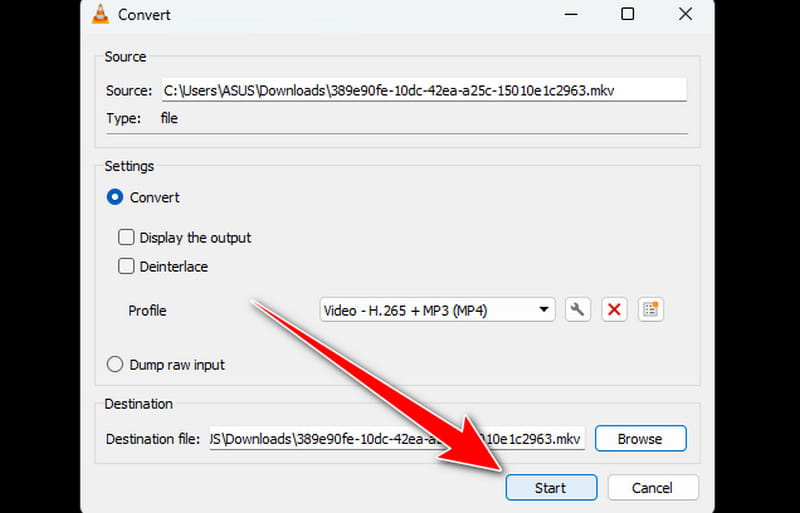The height and width of the screenshot is (513, 800).
Task: Browse for a destination file
Action: click(x=640, y=439)
